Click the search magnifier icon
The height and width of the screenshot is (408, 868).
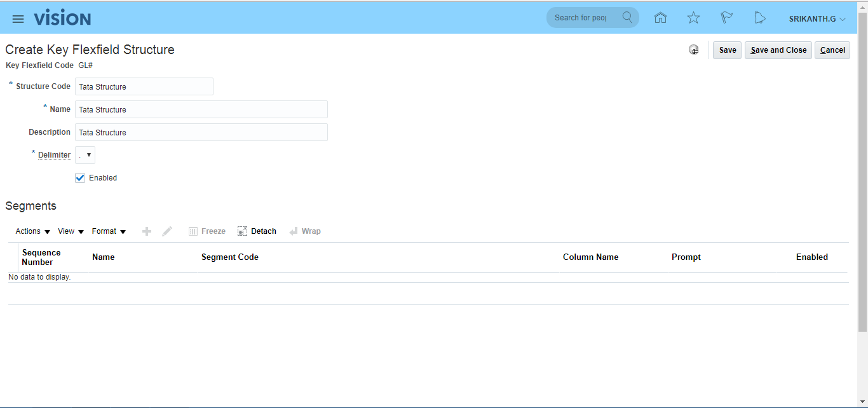click(627, 17)
